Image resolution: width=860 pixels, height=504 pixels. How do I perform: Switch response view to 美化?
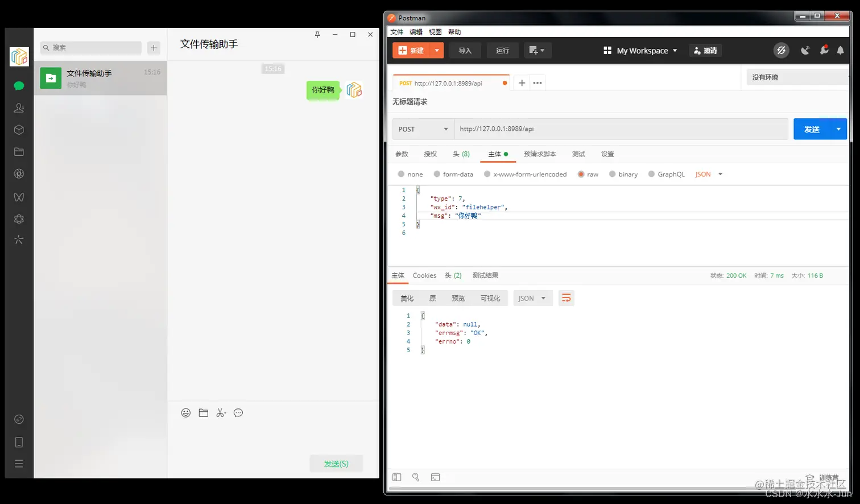point(407,299)
